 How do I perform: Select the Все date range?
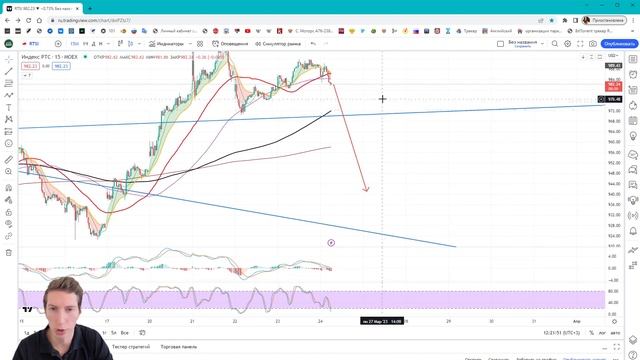pyautogui.click(x=125, y=333)
